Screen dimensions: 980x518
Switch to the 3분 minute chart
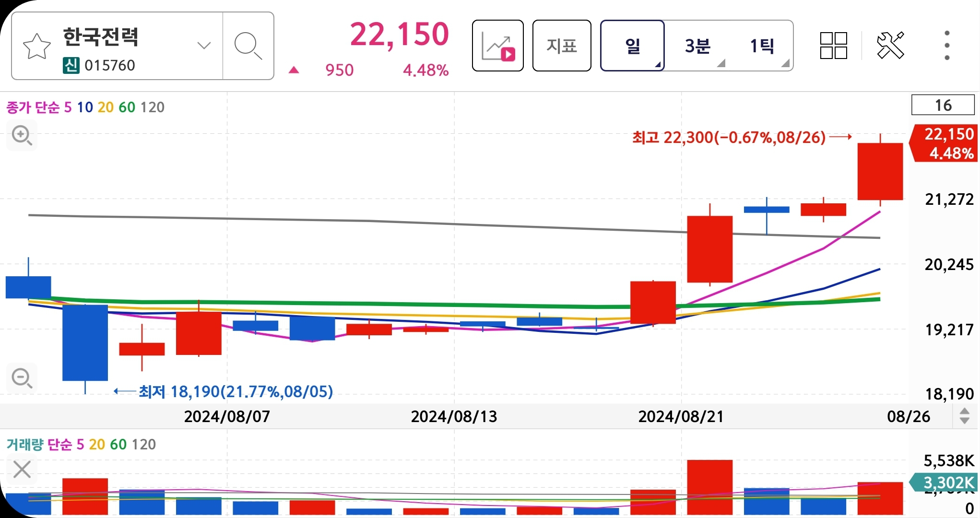coord(697,46)
